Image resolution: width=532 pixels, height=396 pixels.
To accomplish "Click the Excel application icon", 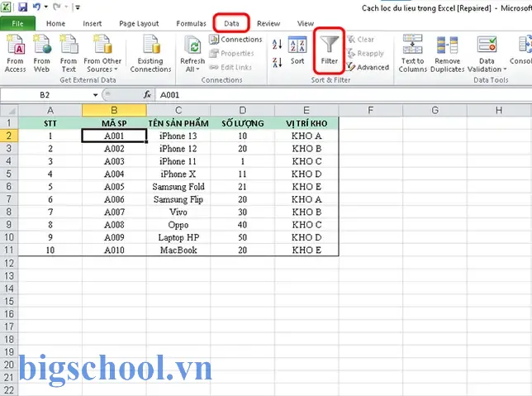I will tap(6, 7).
